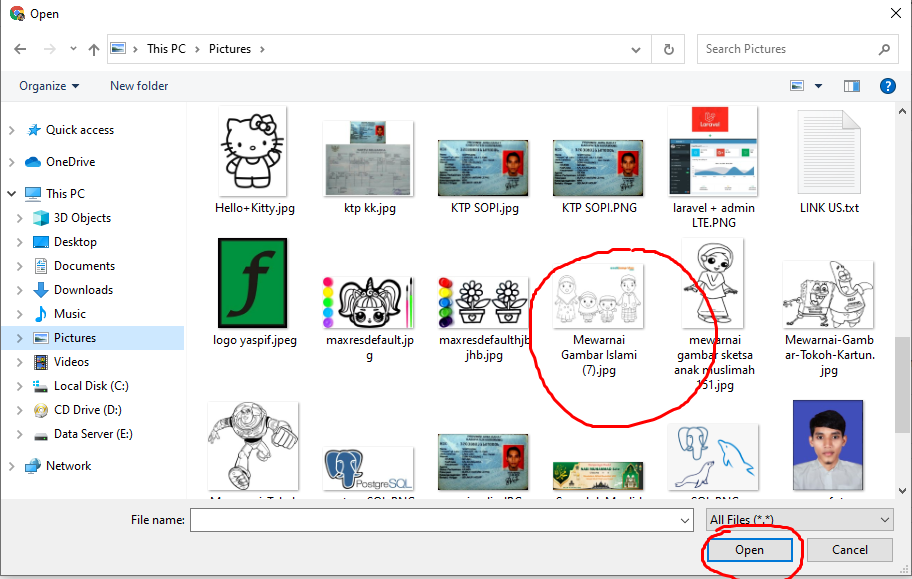Select the Hello+Kitty.jpg thumbnail

[252, 151]
